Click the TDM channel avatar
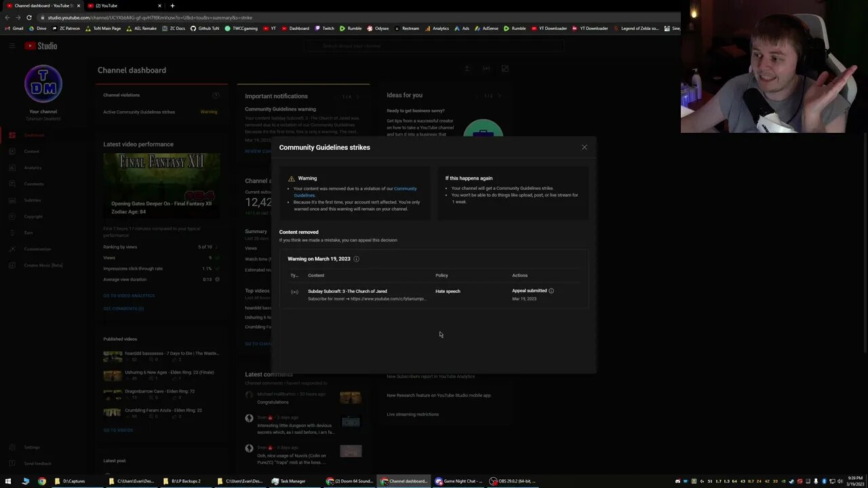 pos(43,84)
